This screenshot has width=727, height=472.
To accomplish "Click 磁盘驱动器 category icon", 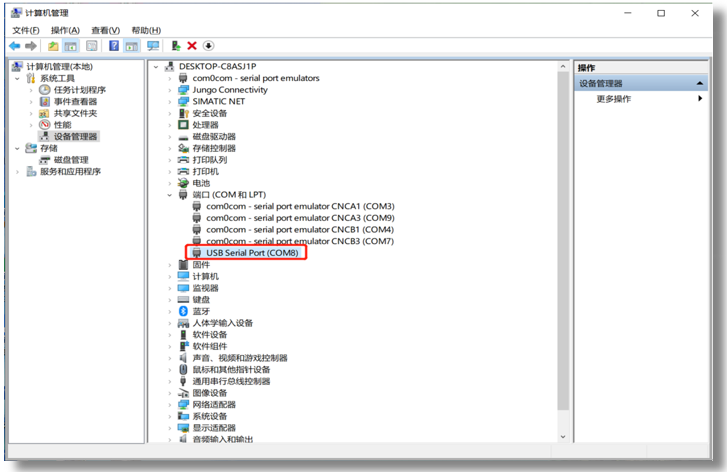I will pyautogui.click(x=184, y=137).
